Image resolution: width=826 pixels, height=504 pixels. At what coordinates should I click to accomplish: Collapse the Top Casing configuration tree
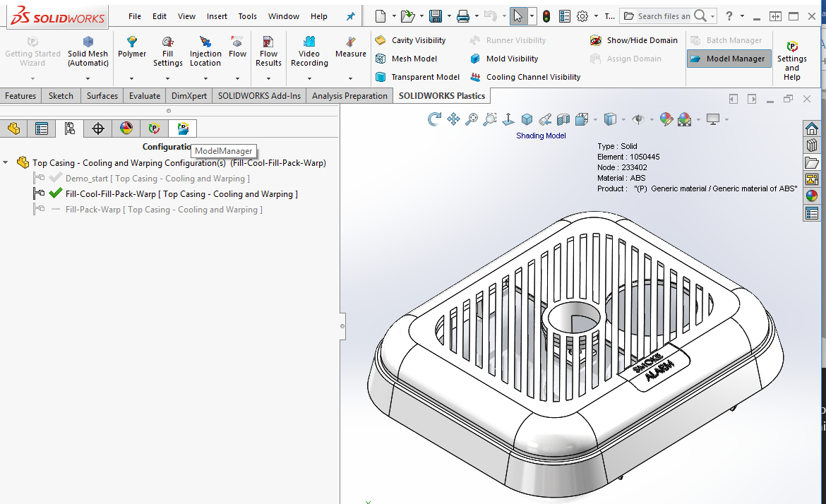6,163
